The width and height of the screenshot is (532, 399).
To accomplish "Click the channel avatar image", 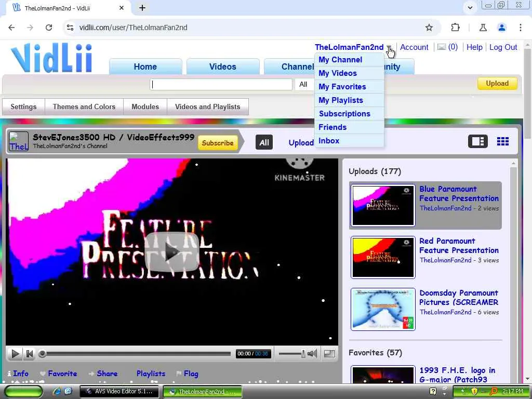I will pyautogui.click(x=18, y=141).
